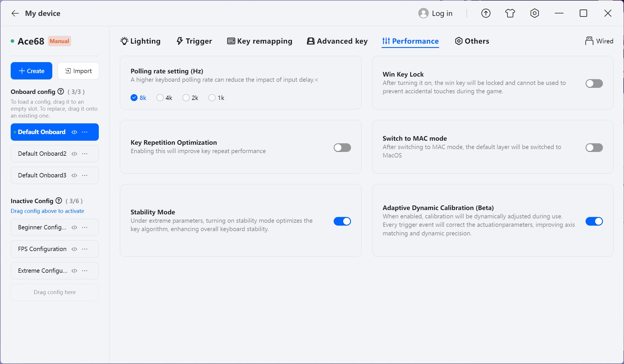This screenshot has width=624, height=364.
Task: Click the Ace68 device name
Action: click(31, 41)
